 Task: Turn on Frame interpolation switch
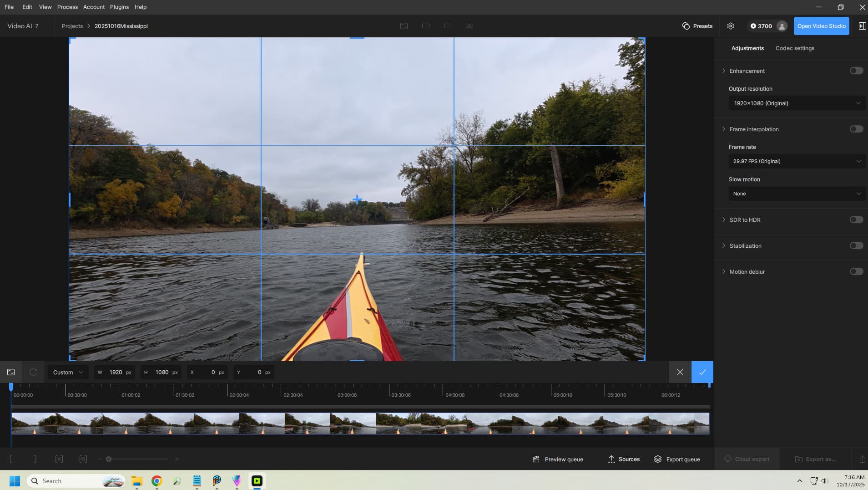[x=856, y=129]
